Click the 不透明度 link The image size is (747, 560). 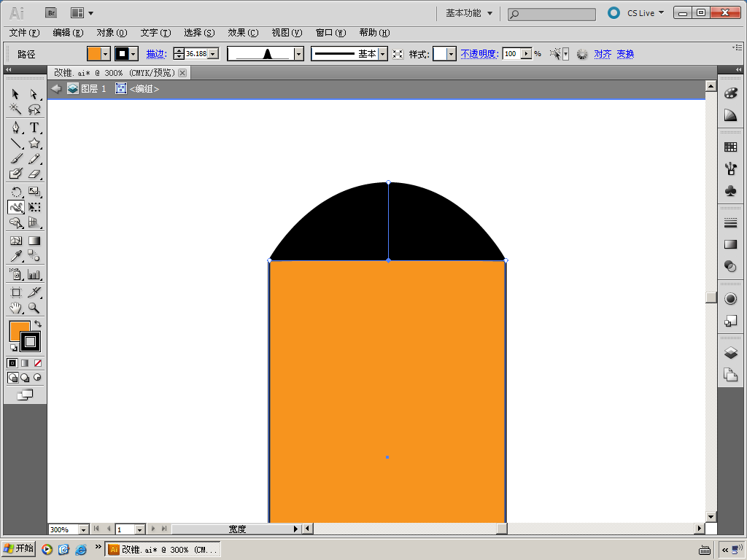click(479, 54)
